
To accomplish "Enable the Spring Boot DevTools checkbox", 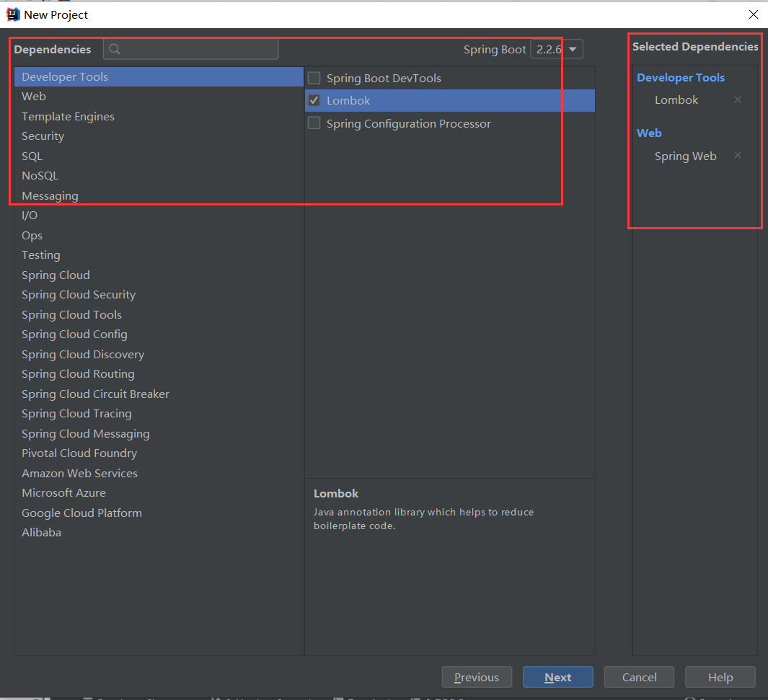I will tap(314, 78).
